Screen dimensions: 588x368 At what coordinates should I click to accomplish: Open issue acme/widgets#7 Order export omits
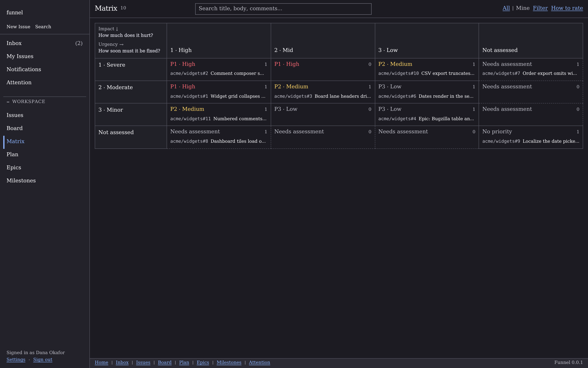point(530,73)
